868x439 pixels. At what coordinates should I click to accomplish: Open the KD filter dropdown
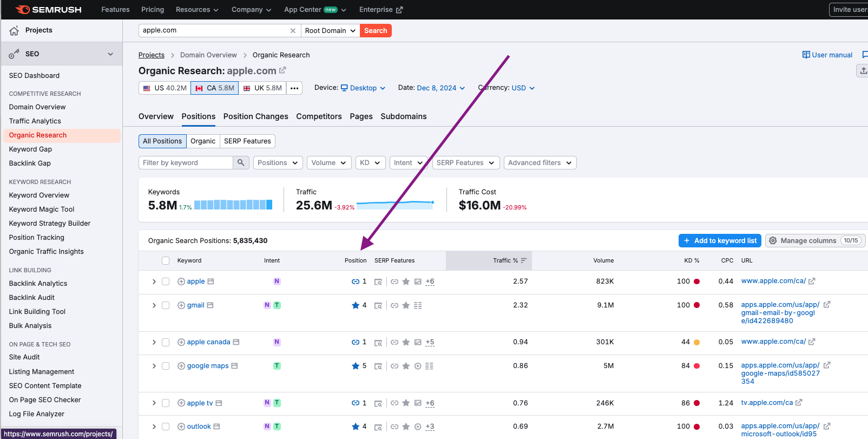click(x=371, y=162)
